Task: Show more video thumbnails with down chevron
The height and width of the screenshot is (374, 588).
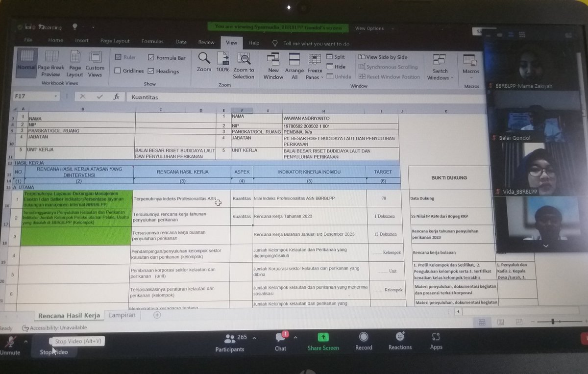Action: pos(545,246)
